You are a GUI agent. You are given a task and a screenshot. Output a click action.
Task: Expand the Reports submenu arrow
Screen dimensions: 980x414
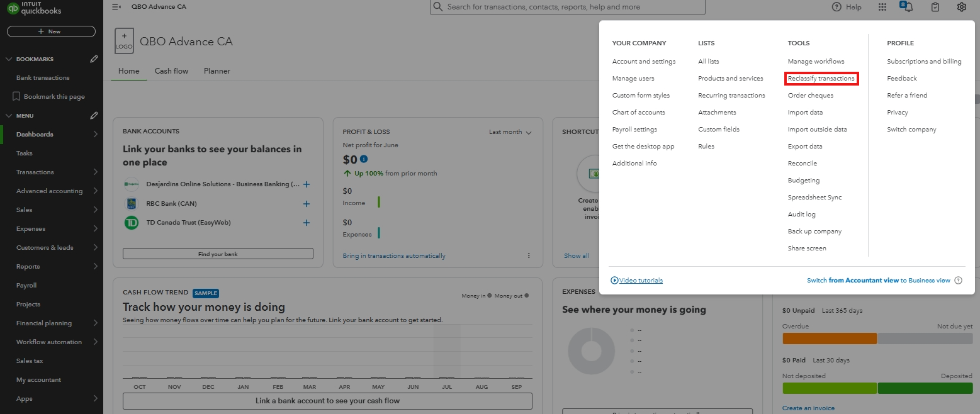95,266
